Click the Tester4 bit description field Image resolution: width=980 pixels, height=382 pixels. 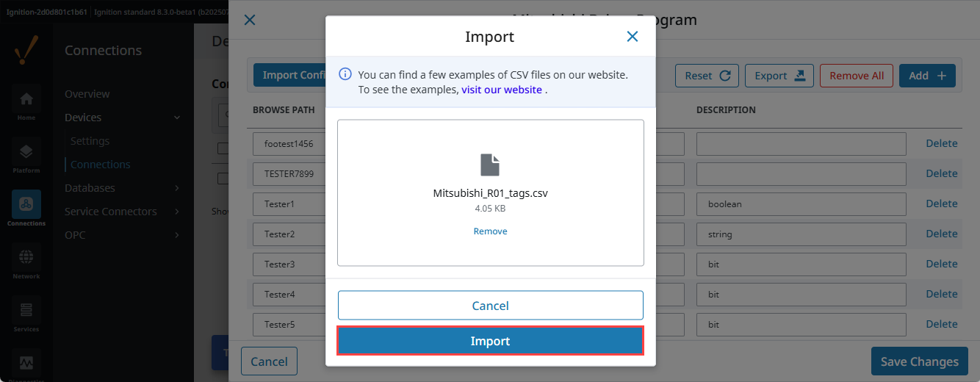coord(801,295)
